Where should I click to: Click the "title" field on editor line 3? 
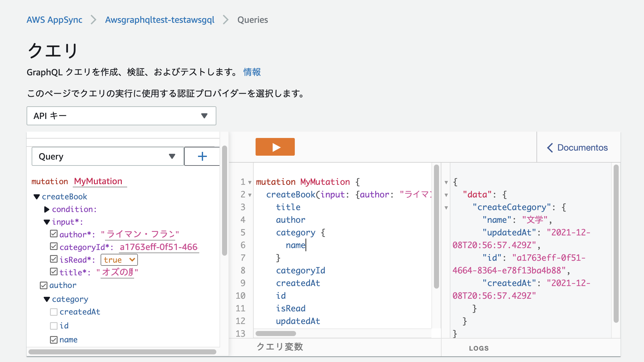[288, 207]
